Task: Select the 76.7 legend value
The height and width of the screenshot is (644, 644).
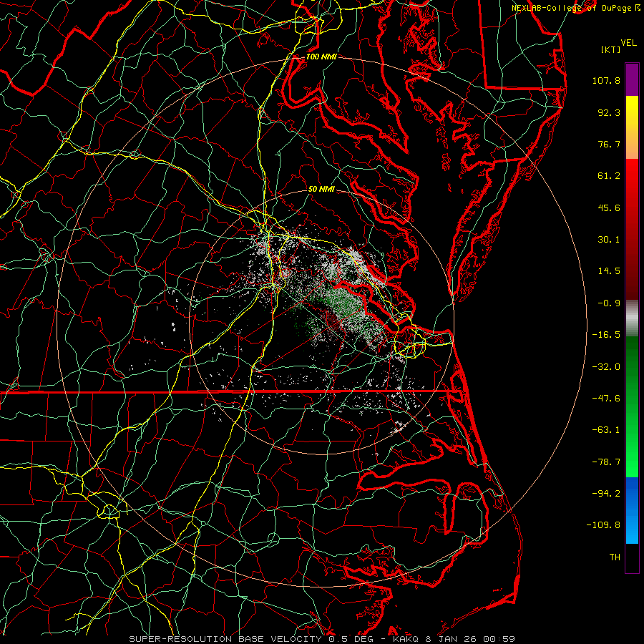Action: pos(609,144)
